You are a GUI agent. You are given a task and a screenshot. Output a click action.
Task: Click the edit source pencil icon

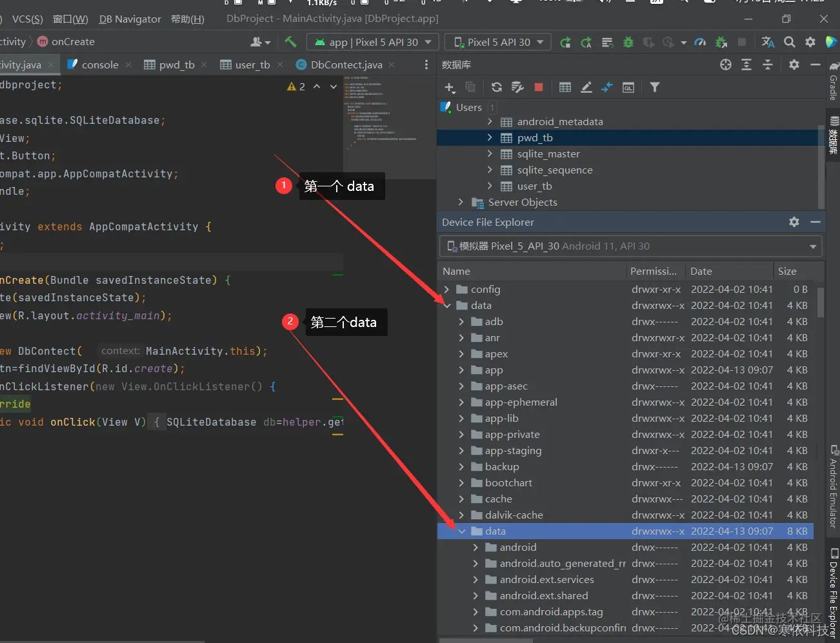pos(586,87)
